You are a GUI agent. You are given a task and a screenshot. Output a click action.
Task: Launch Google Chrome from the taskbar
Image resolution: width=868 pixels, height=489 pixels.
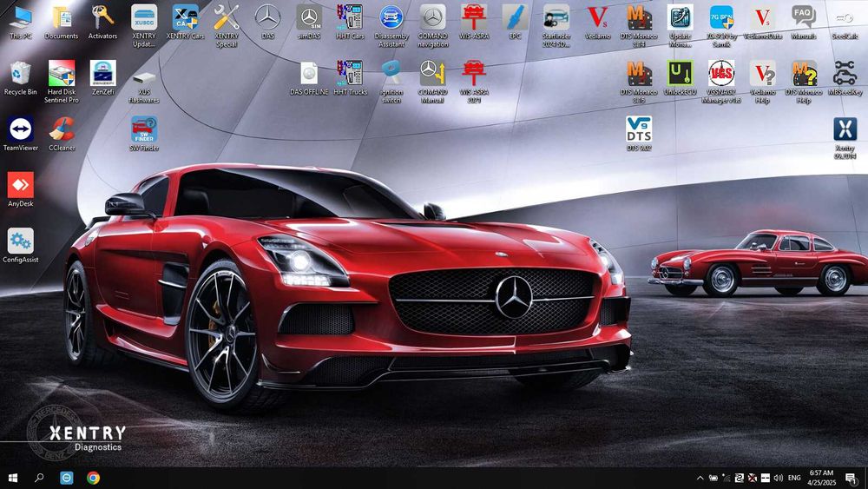click(x=93, y=478)
